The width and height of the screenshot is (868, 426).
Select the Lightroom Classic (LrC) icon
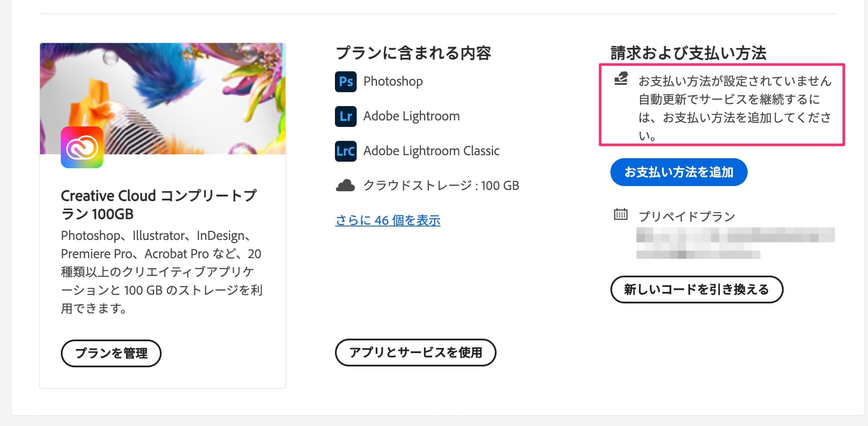345,151
